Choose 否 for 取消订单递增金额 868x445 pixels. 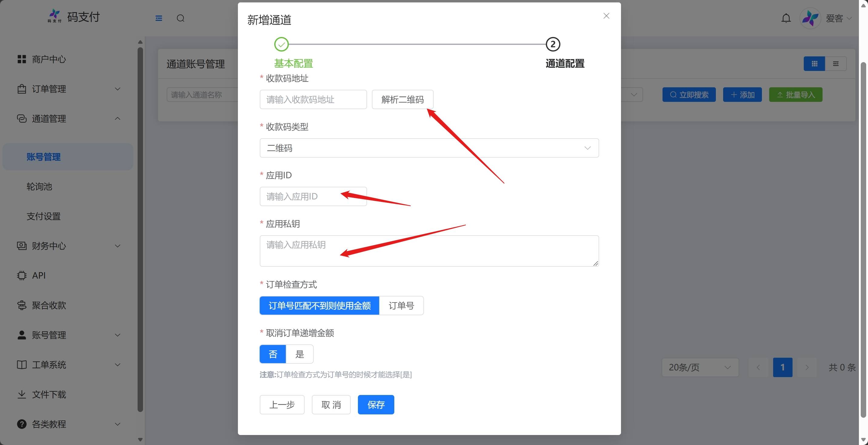[x=273, y=354]
